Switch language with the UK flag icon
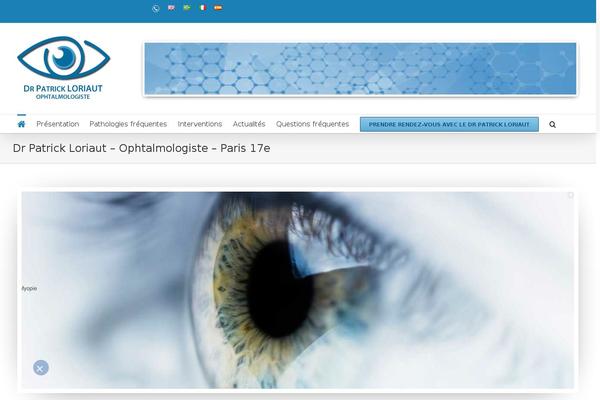The image size is (600, 400). (171, 8)
